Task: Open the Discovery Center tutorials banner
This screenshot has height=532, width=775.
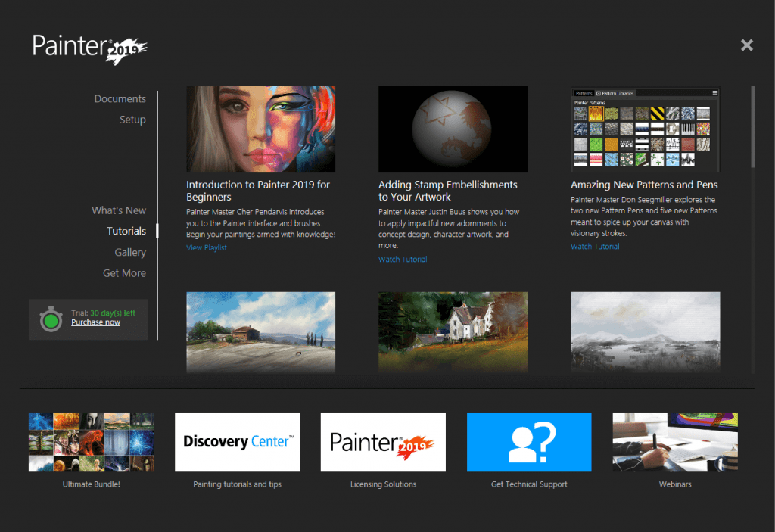Action: (x=237, y=443)
